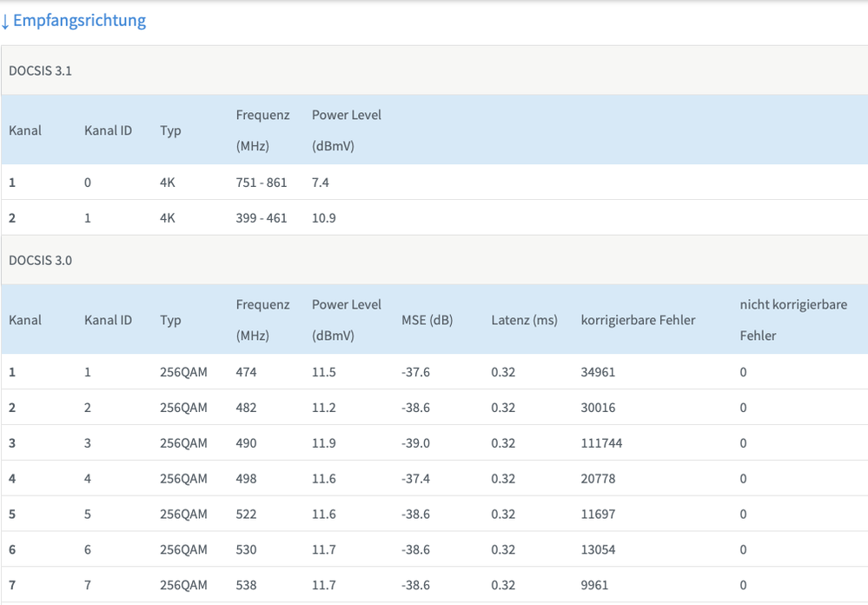Click the 7.4 power level value
This screenshot has height=605, width=868.
point(321,183)
